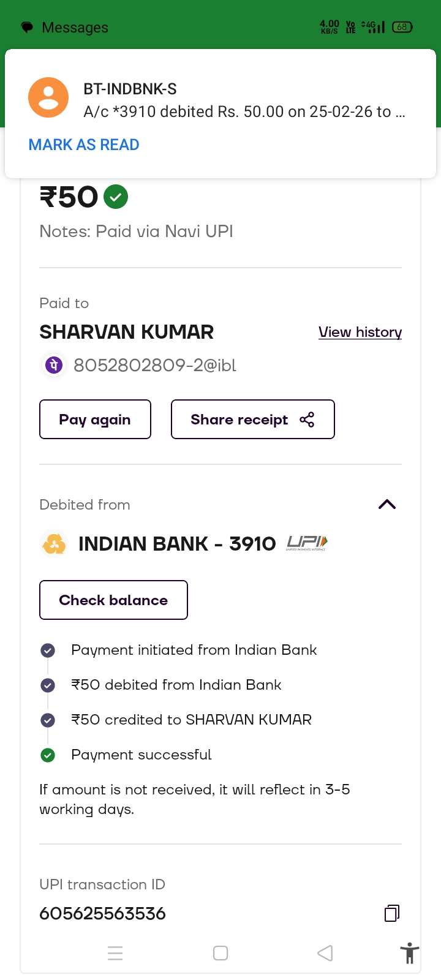Tap the Payment successful green status check
Viewport: 441px width, 980px height.
[48, 755]
